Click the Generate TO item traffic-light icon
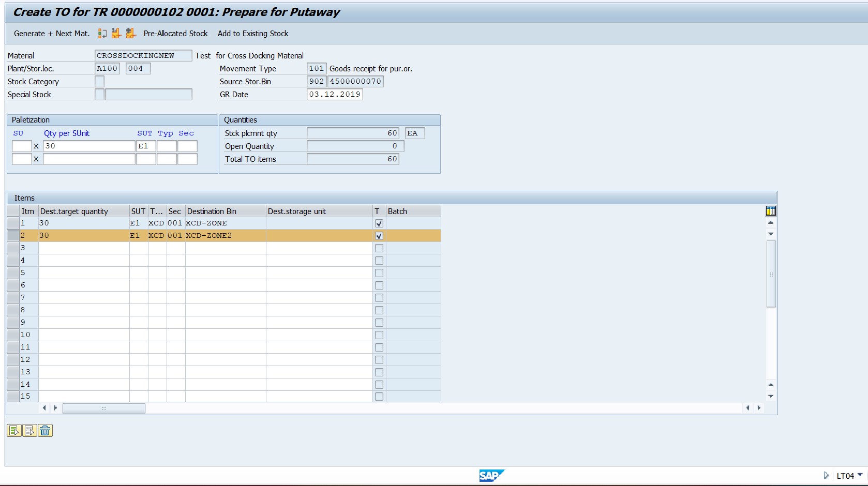Viewport: 868px width, 486px height. tap(102, 34)
